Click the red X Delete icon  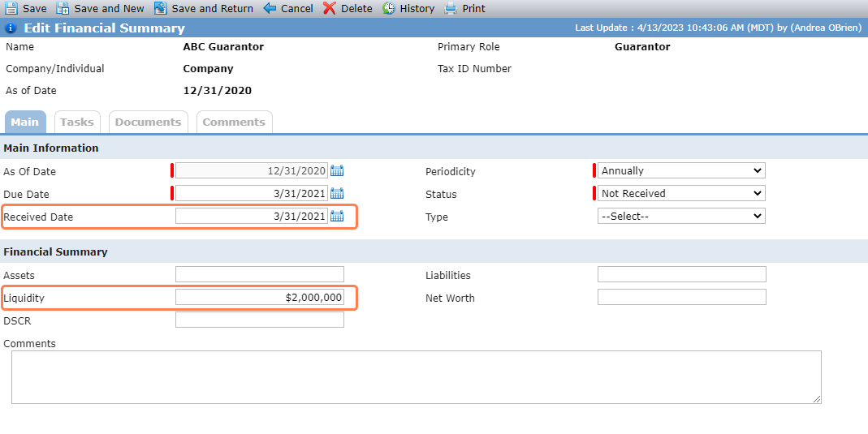[x=330, y=8]
